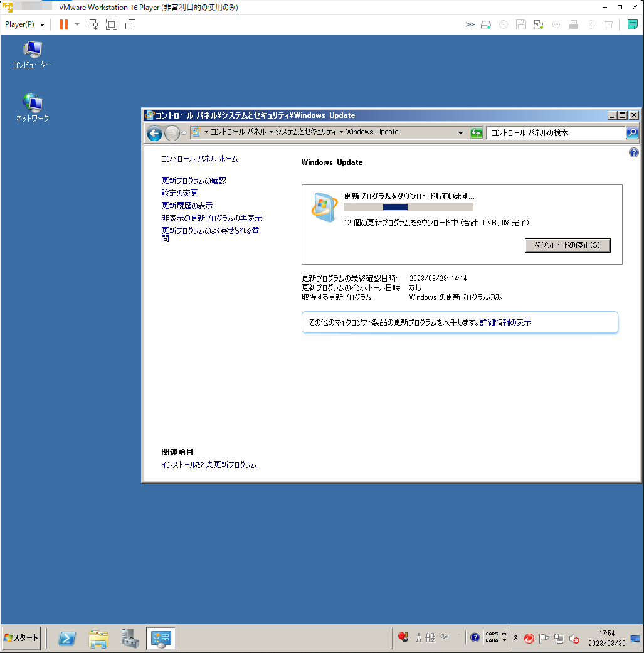Open インストールされた更新プログラム link
This screenshot has height=653, width=644.
(209, 465)
